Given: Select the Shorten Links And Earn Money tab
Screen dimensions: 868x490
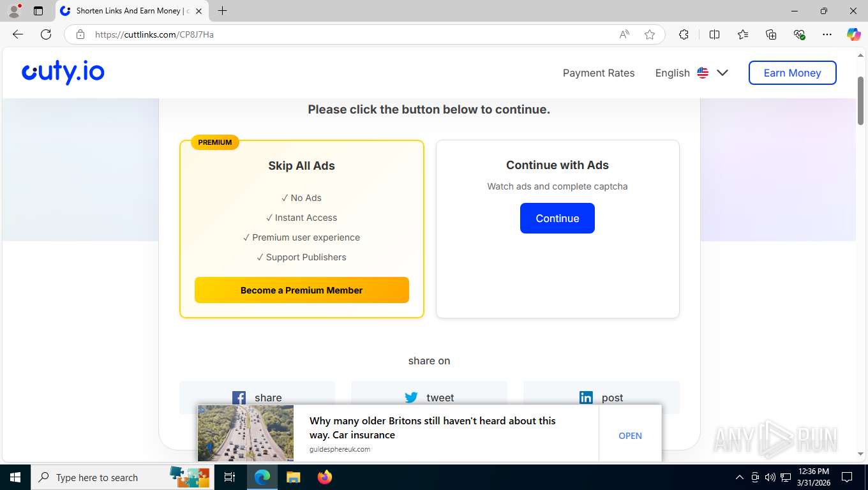Looking at the screenshot, I should click(x=132, y=11).
